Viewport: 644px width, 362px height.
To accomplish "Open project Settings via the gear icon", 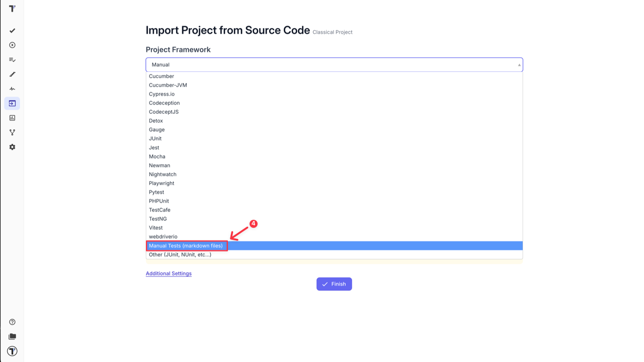I will [12, 147].
